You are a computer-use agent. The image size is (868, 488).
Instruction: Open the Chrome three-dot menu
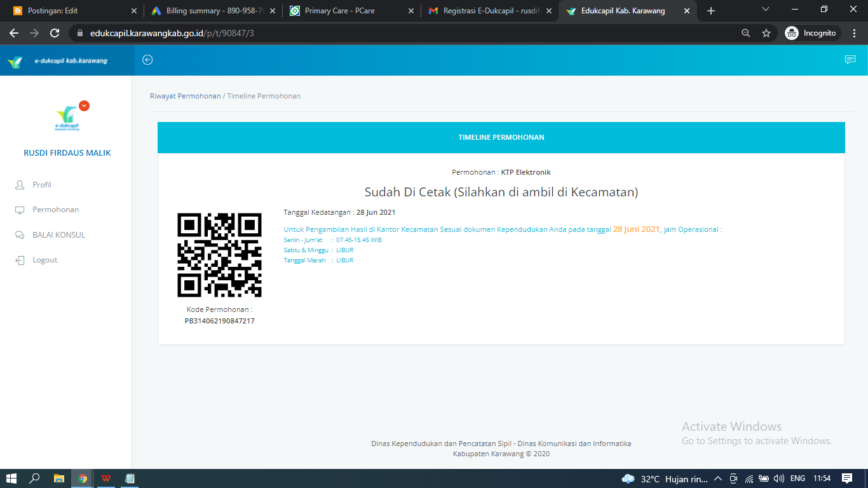pos(854,33)
